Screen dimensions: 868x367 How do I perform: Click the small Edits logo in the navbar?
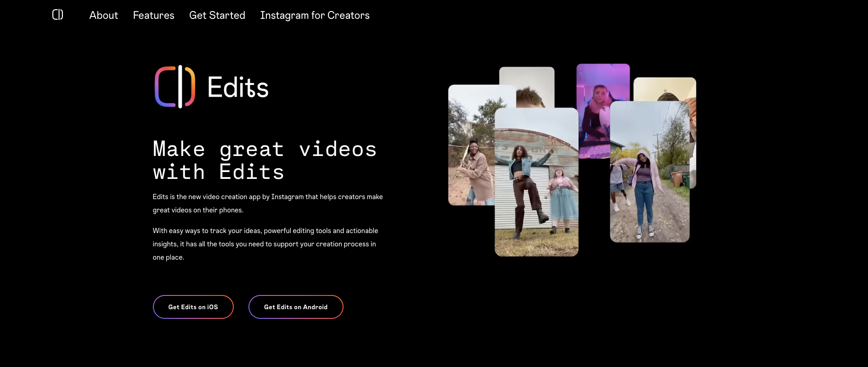pos(57,15)
